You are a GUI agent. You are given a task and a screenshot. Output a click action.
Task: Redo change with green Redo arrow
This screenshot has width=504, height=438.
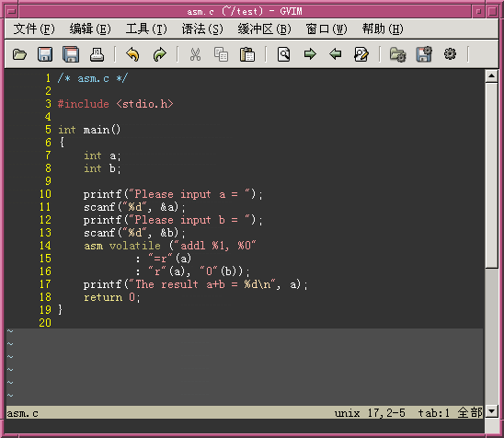tap(159, 54)
